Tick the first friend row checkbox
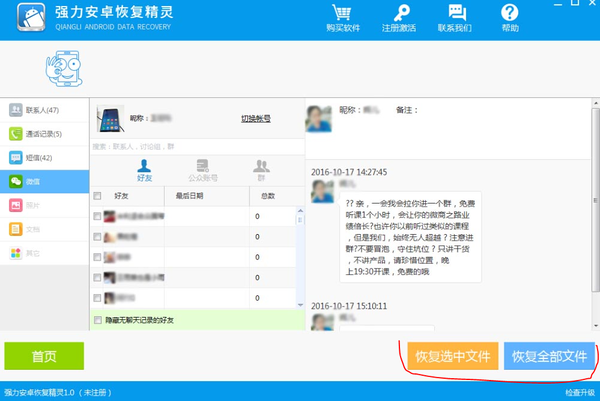 coord(97,216)
